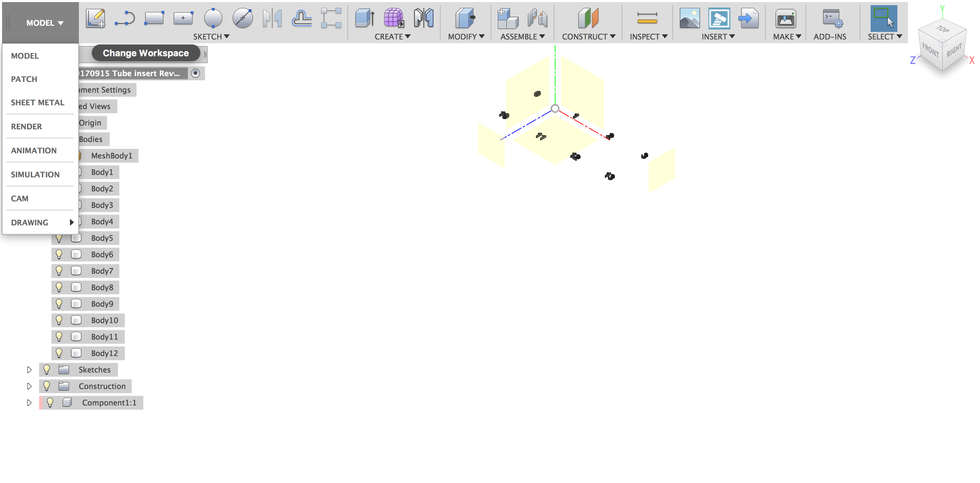Choose the SHEET METAL workspace
Viewport: 980px width, 483px height.
pos(38,102)
